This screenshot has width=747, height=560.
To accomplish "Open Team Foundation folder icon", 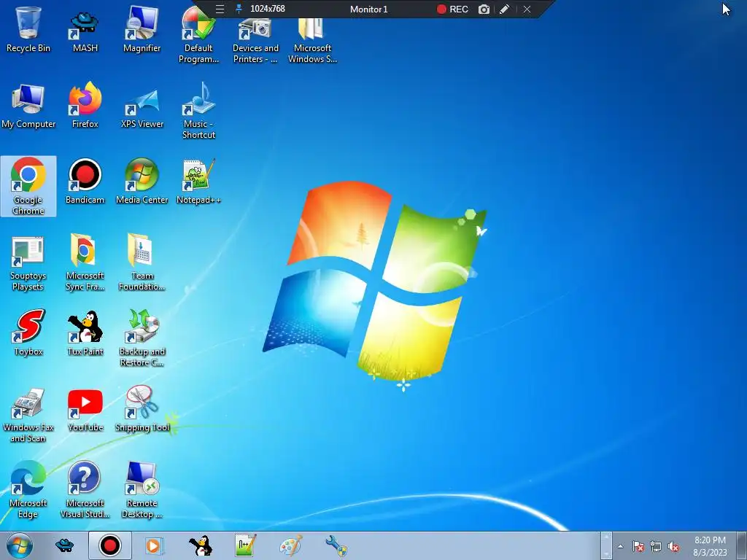I will [142, 262].
